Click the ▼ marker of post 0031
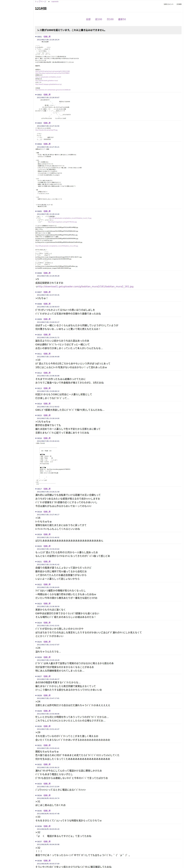This screenshot has height=868, width=186. click(36, 745)
